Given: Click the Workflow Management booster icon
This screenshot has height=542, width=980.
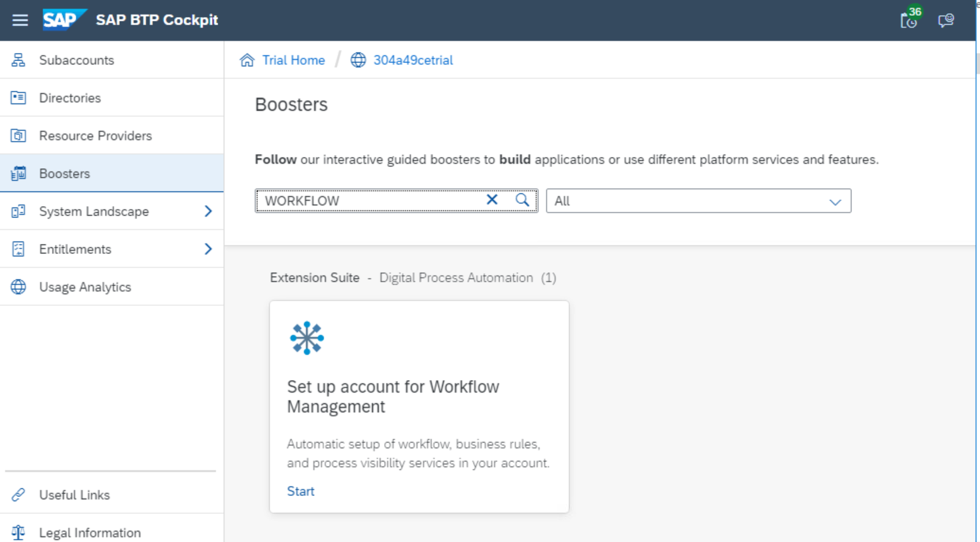Looking at the screenshot, I should (x=307, y=338).
